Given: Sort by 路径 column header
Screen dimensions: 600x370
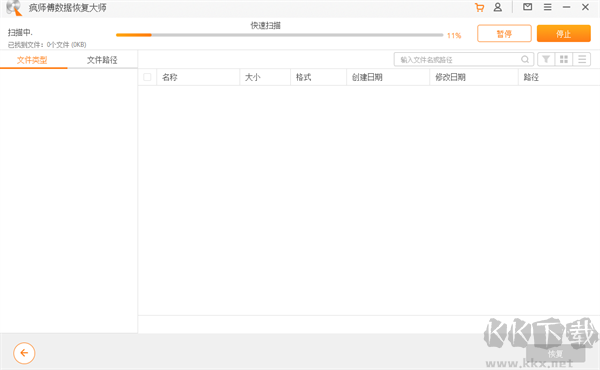Looking at the screenshot, I should tap(559, 77).
